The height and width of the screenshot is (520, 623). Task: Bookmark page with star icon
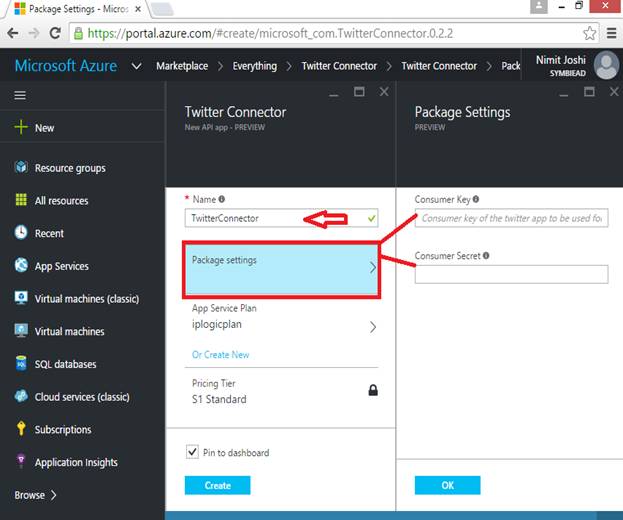coord(590,33)
